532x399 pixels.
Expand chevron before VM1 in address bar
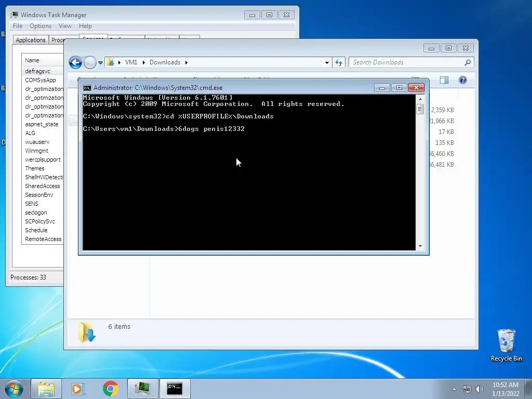click(x=119, y=62)
